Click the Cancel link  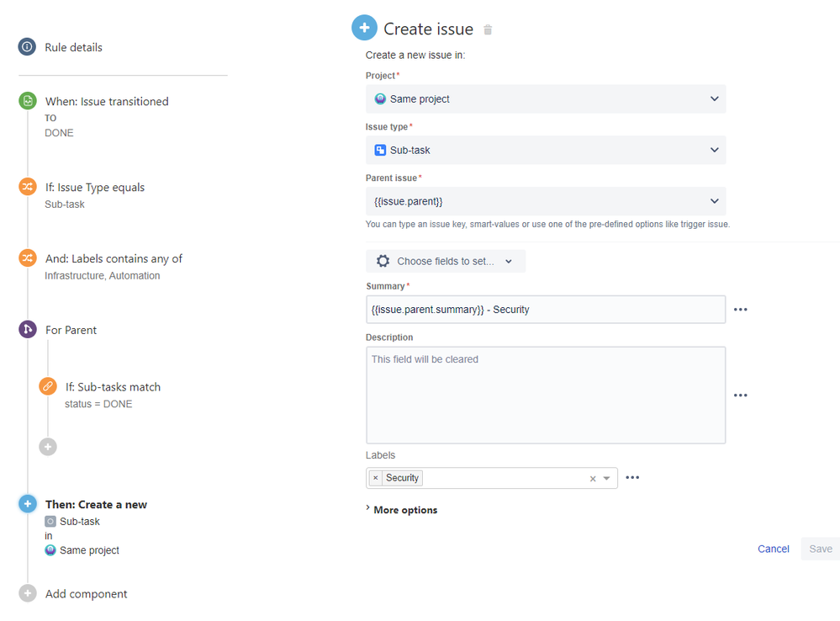[x=773, y=548]
